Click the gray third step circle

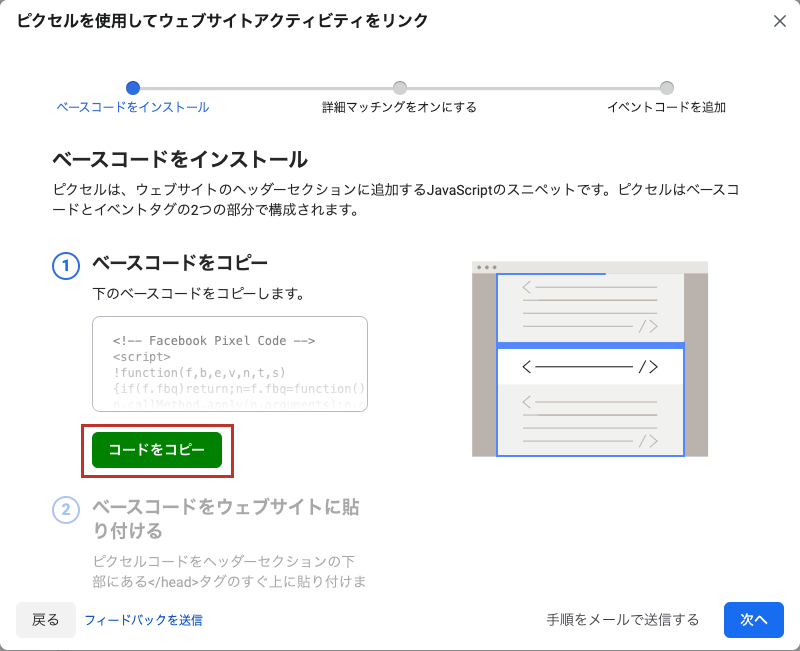click(667, 88)
